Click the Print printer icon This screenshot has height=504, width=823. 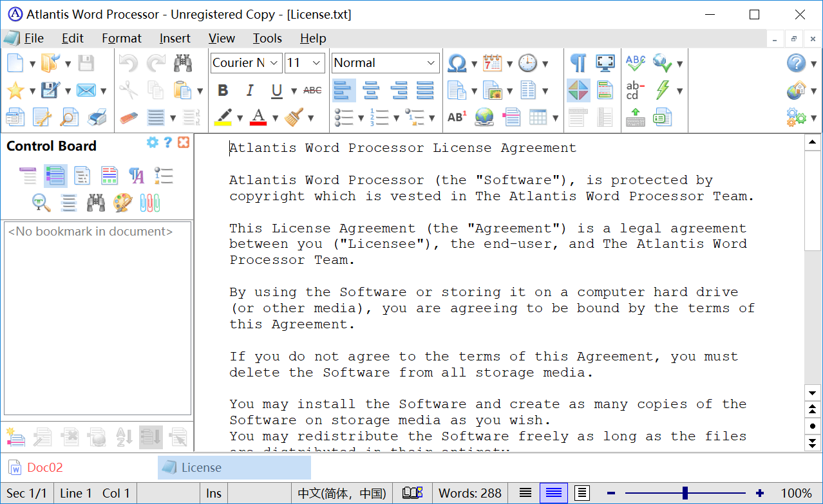(97, 117)
